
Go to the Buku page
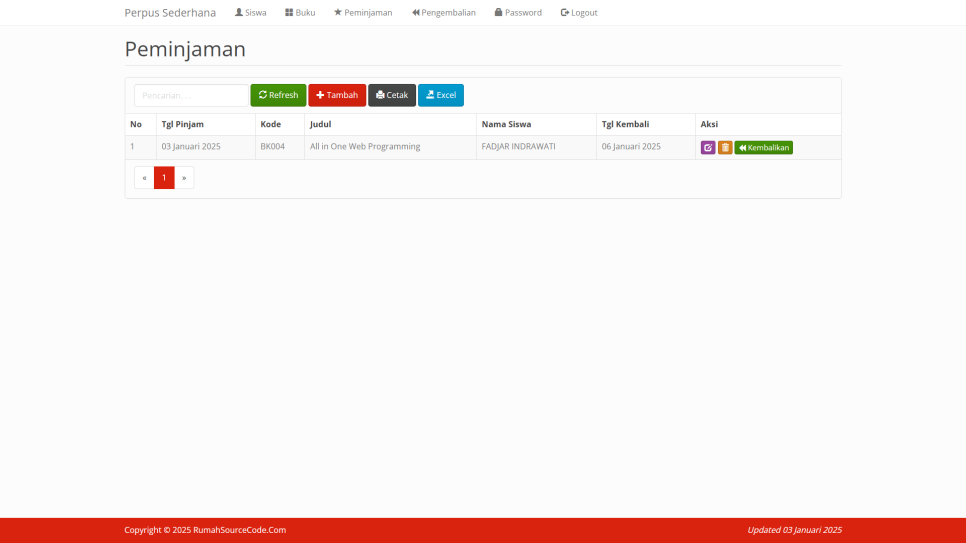pyautogui.click(x=300, y=13)
